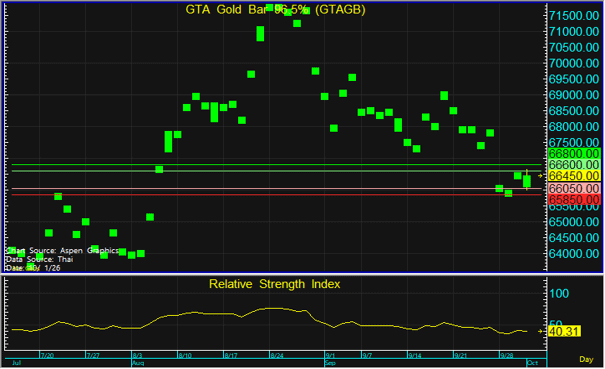605x369 pixels.
Task: Click the Relative Strength Index title
Action: coord(274,284)
